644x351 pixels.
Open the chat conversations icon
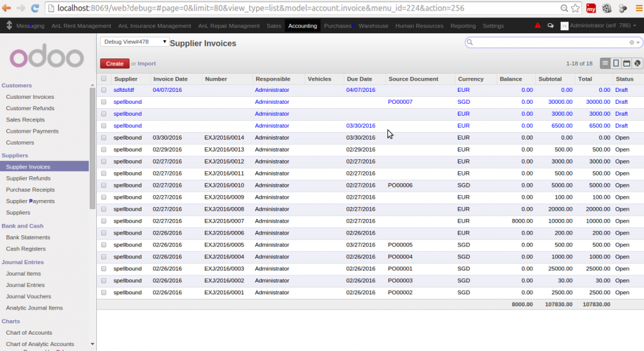tap(550, 26)
